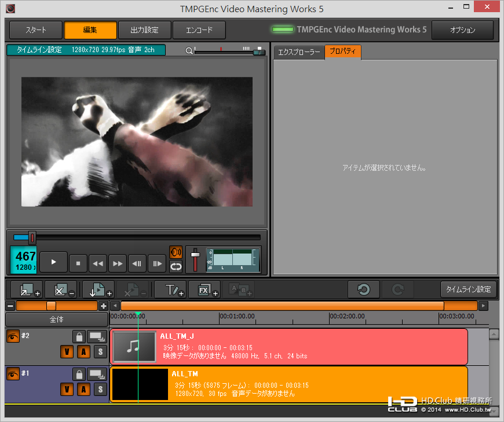Add text title tool

coord(170,289)
